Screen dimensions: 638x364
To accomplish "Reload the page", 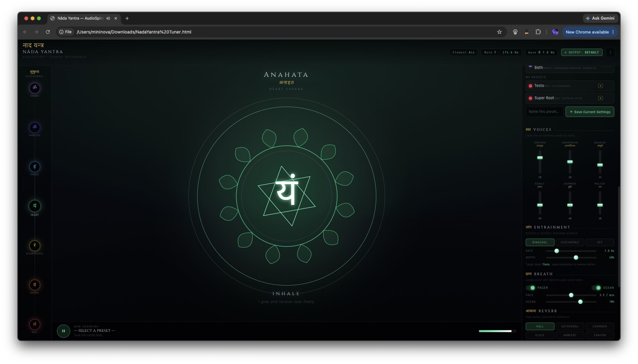I will coord(48,32).
